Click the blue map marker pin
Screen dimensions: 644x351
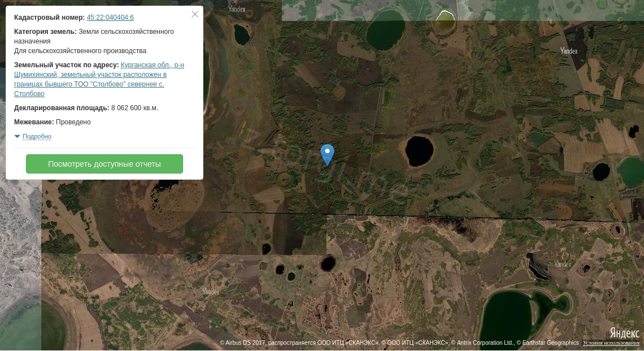(327, 154)
